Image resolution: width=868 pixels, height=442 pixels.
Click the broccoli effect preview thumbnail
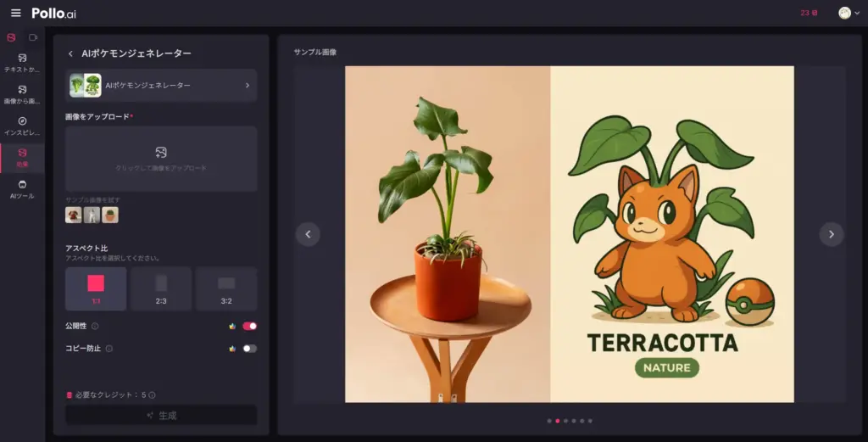click(86, 86)
